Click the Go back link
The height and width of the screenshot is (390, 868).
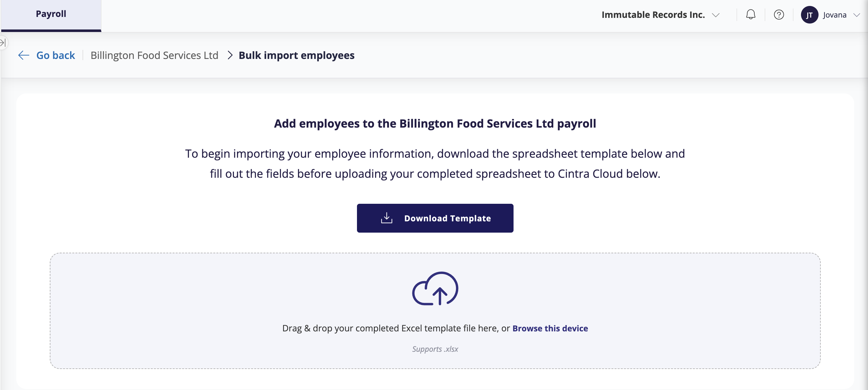tap(56, 55)
